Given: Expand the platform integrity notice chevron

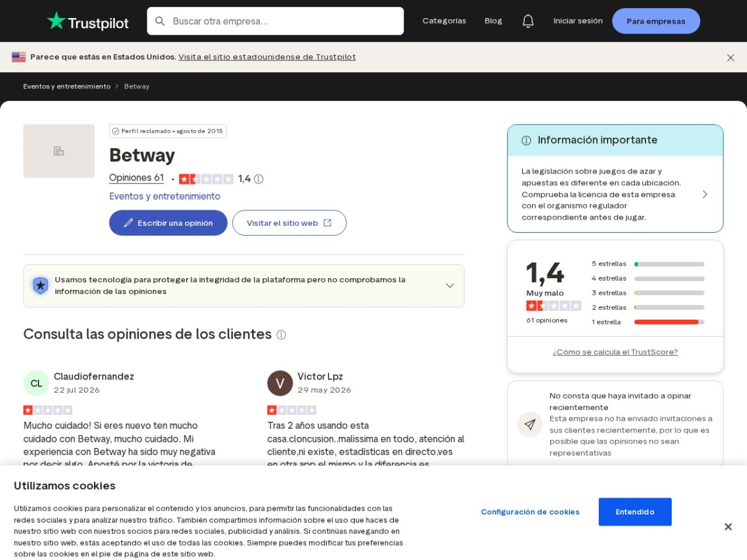Looking at the screenshot, I should pos(450,286).
